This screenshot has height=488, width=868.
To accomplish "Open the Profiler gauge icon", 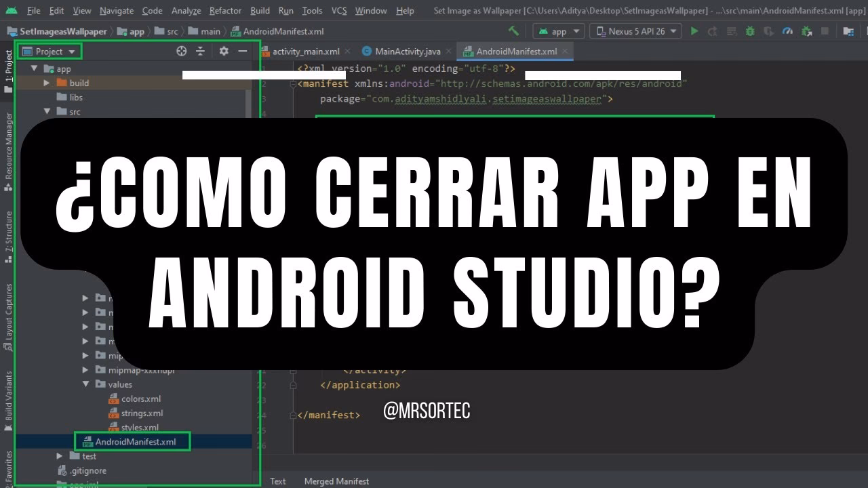I will pos(787,31).
